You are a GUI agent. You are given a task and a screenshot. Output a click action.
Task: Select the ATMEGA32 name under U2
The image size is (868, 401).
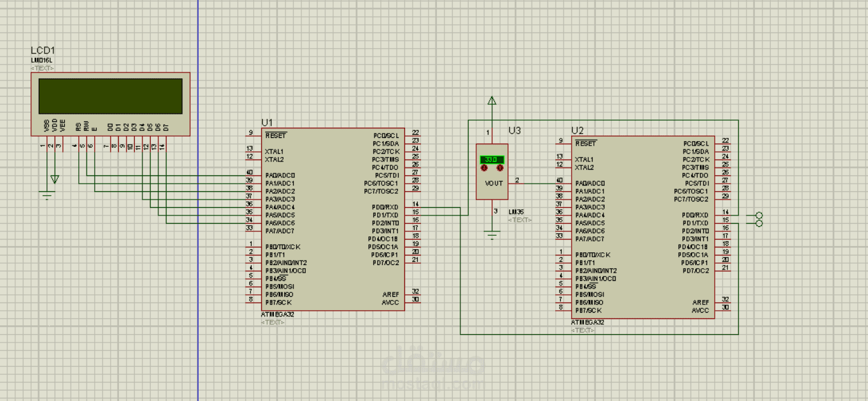tap(588, 323)
